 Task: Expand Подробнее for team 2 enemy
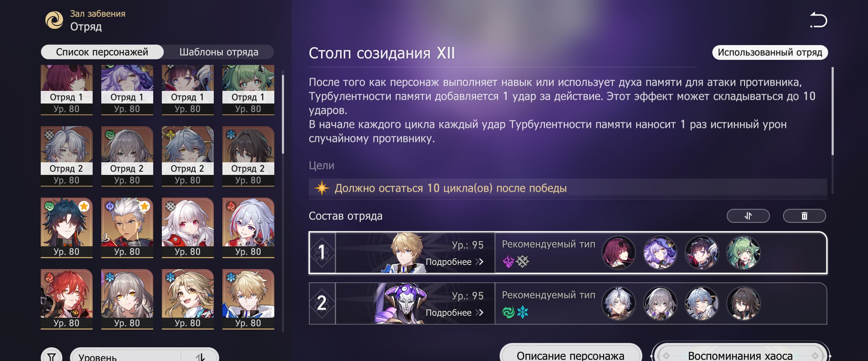tap(454, 313)
